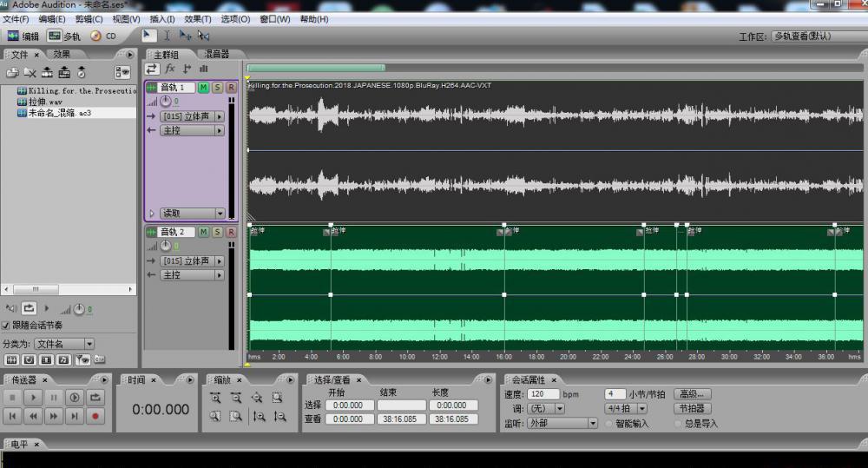Click Rewind button in Transport
Screen dimensions: 868x468
[x=33, y=416]
